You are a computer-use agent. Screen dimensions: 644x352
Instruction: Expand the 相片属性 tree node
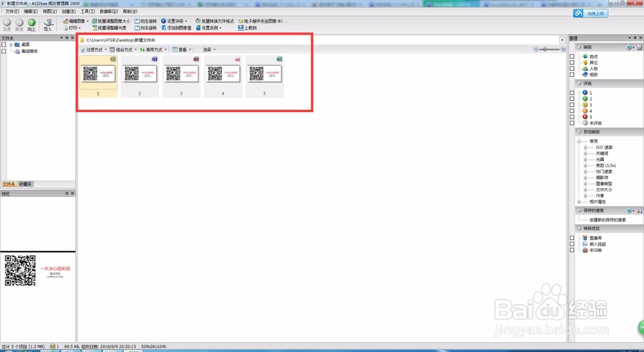[x=580, y=202]
